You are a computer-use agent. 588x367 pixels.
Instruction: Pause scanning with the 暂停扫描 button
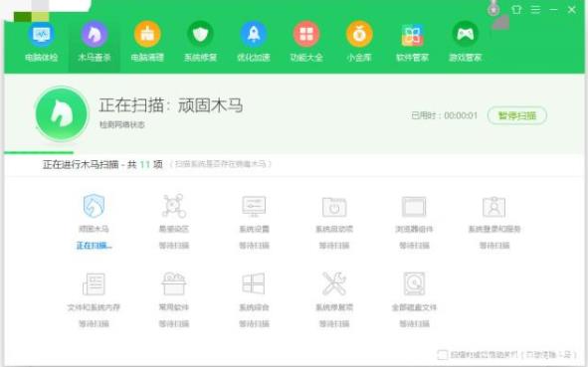[x=516, y=115]
